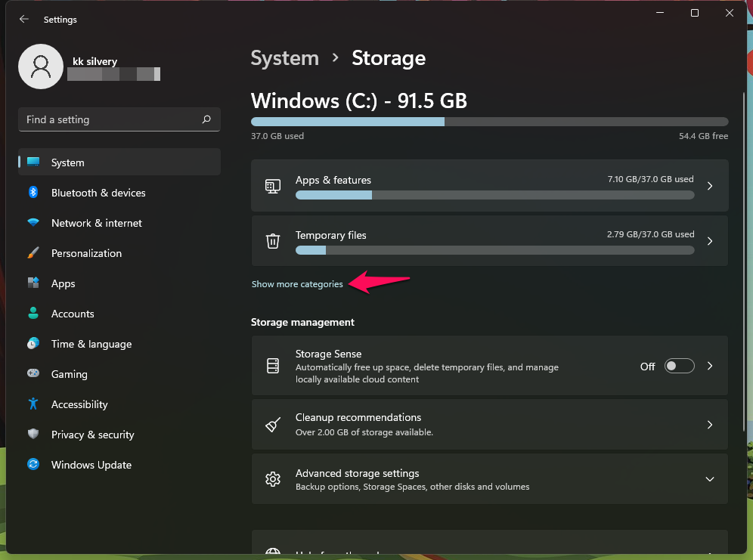The image size is (753, 560).
Task: Click the Accounts person icon
Action: [33, 313]
